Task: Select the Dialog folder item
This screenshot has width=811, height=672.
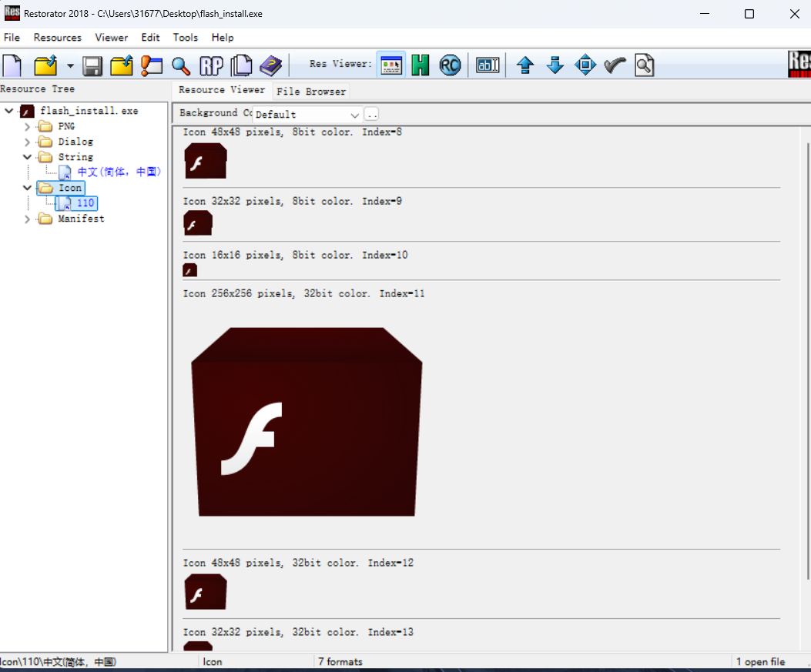Action: tap(75, 142)
